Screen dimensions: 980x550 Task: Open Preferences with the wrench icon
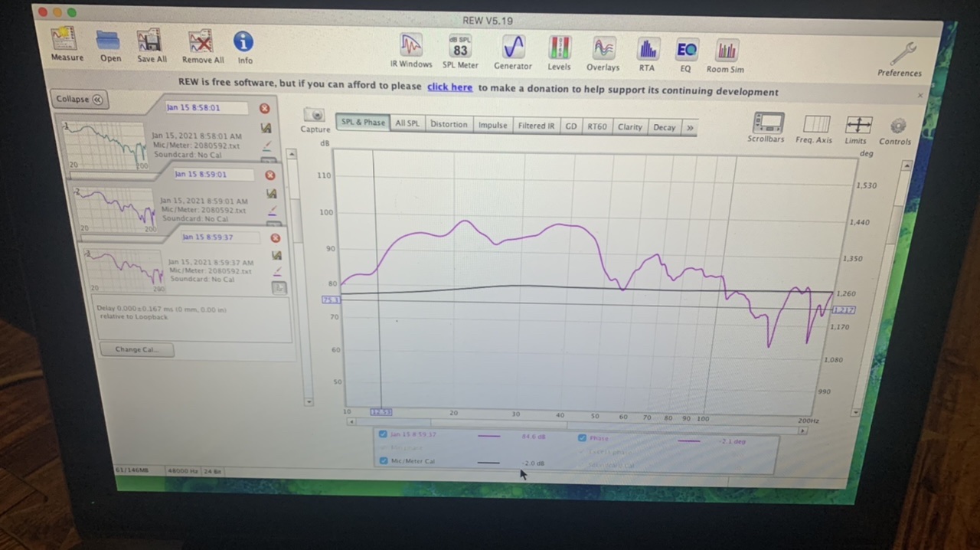pos(901,57)
